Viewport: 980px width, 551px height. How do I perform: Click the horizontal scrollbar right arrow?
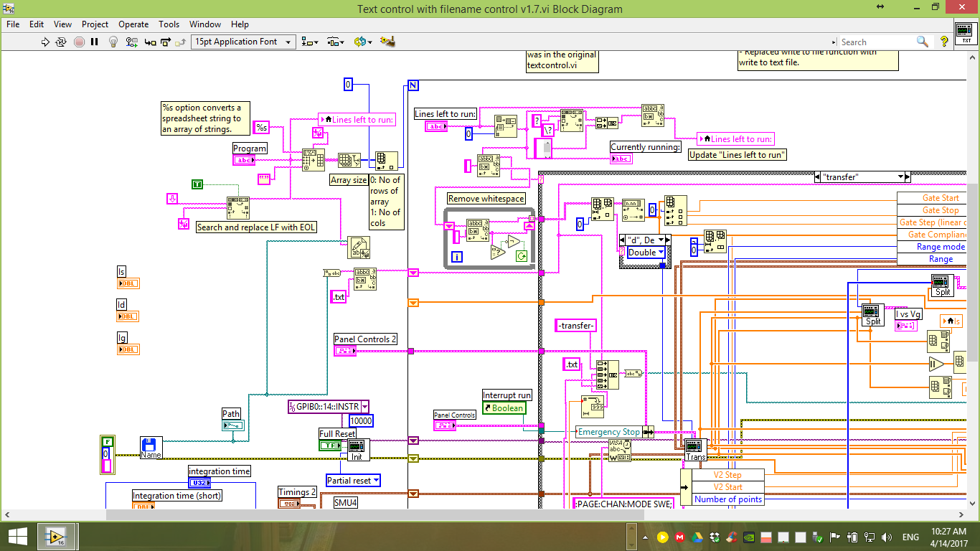point(963,514)
